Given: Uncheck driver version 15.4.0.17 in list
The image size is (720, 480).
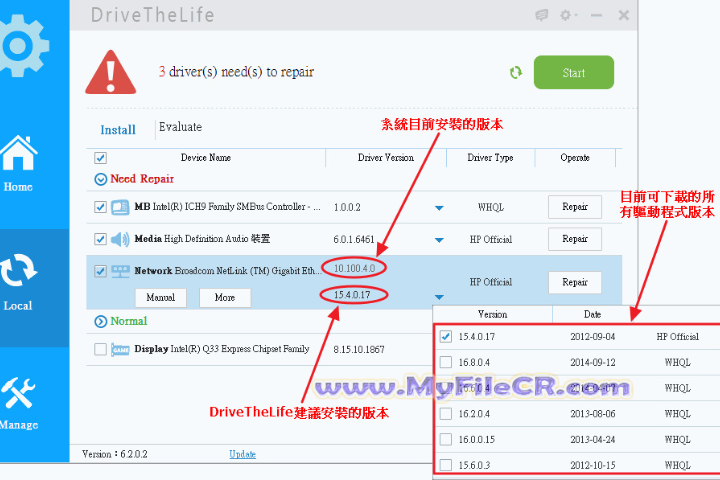Looking at the screenshot, I should coord(445,337).
